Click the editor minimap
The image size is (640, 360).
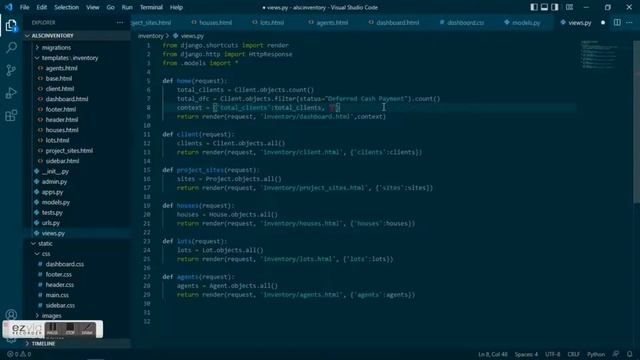[599, 55]
